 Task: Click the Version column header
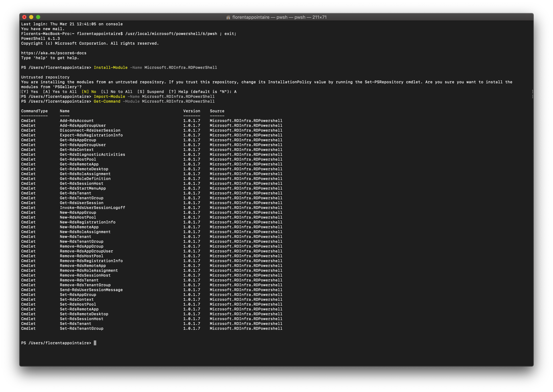point(192,111)
